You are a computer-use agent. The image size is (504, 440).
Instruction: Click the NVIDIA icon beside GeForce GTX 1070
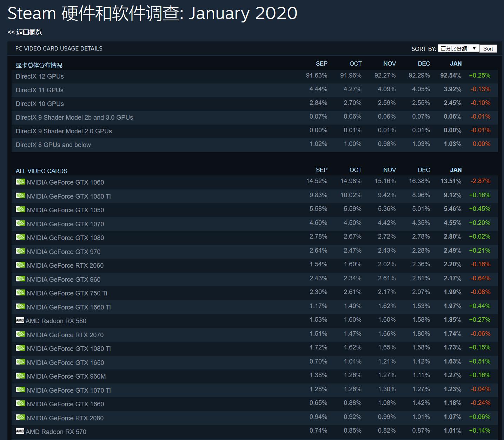[x=20, y=223]
